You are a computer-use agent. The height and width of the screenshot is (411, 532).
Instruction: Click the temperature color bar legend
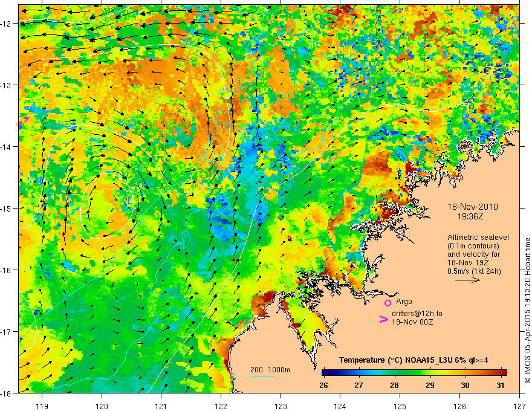(414, 373)
